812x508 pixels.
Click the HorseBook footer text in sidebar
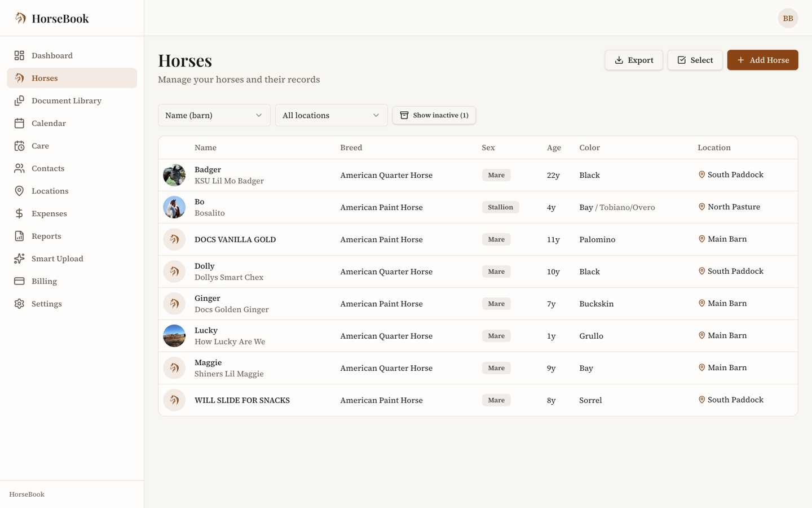tap(27, 494)
